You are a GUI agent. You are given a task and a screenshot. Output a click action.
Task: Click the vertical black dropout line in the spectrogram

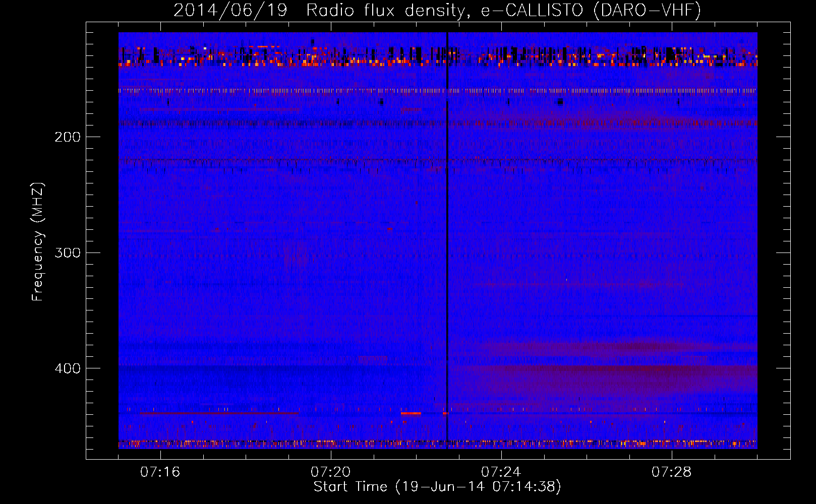[447, 240]
